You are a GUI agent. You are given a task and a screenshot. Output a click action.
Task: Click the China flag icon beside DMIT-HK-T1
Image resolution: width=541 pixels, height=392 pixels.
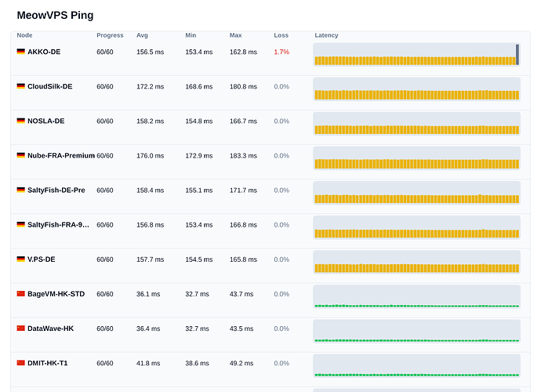[20, 363]
